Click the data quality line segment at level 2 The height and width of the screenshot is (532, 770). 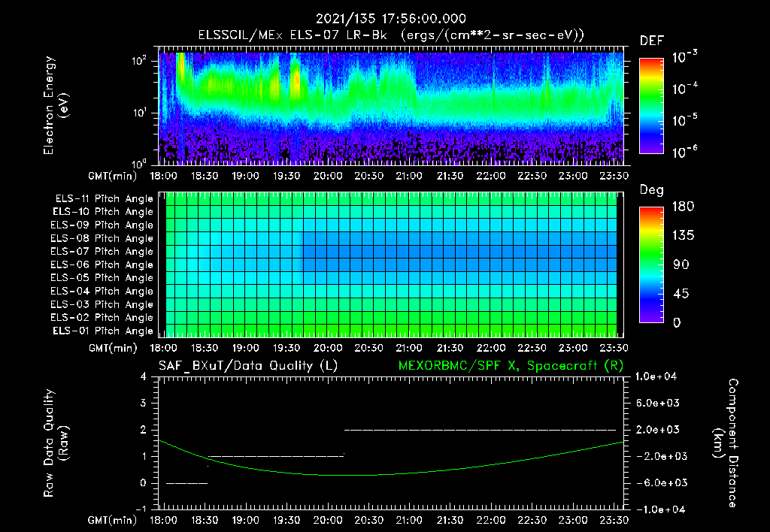(480, 430)
